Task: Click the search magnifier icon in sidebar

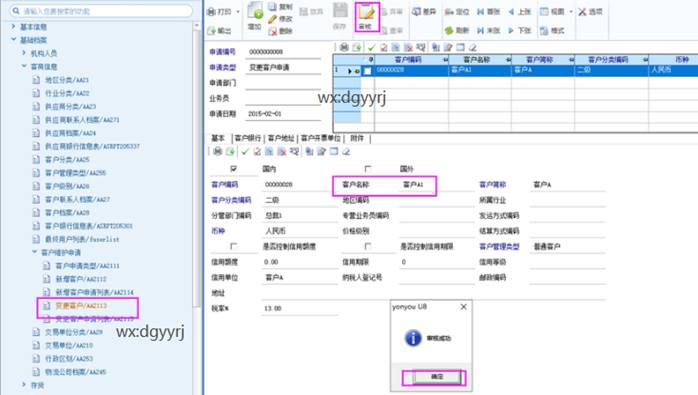Action: (x=16, y=11)
